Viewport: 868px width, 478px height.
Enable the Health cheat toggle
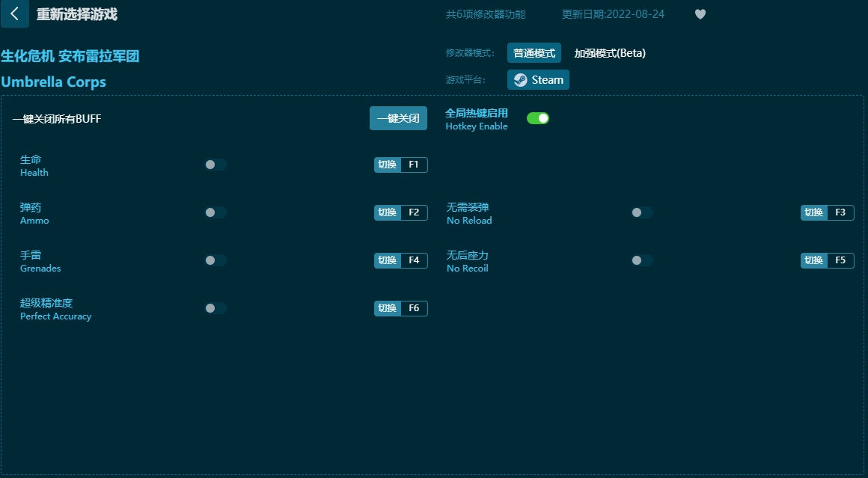(x=216, y=165)
